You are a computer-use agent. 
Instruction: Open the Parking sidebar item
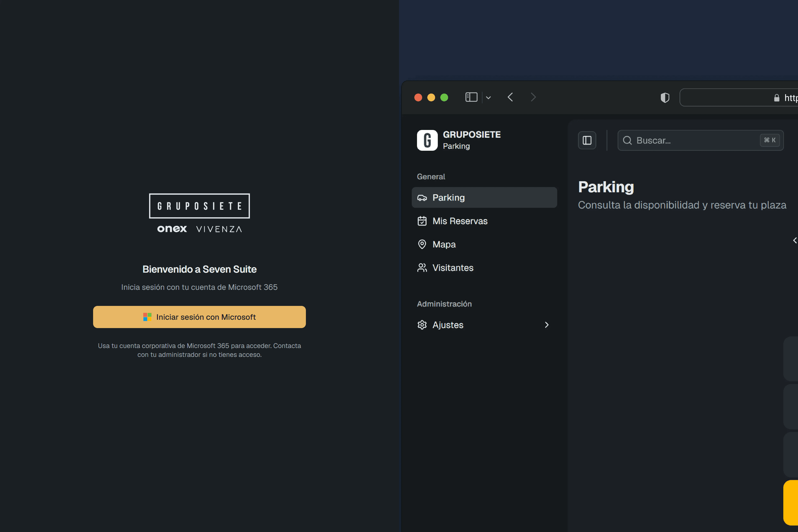(484, 198)
